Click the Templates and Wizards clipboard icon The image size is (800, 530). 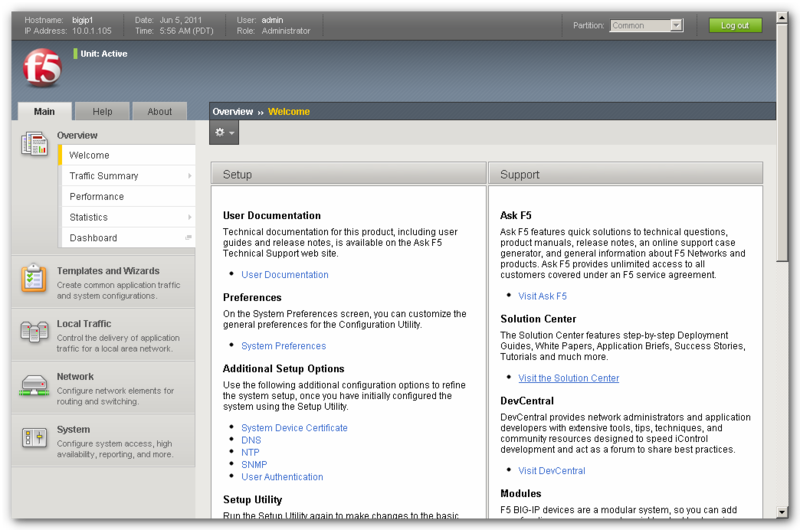[x=34, y=278]
